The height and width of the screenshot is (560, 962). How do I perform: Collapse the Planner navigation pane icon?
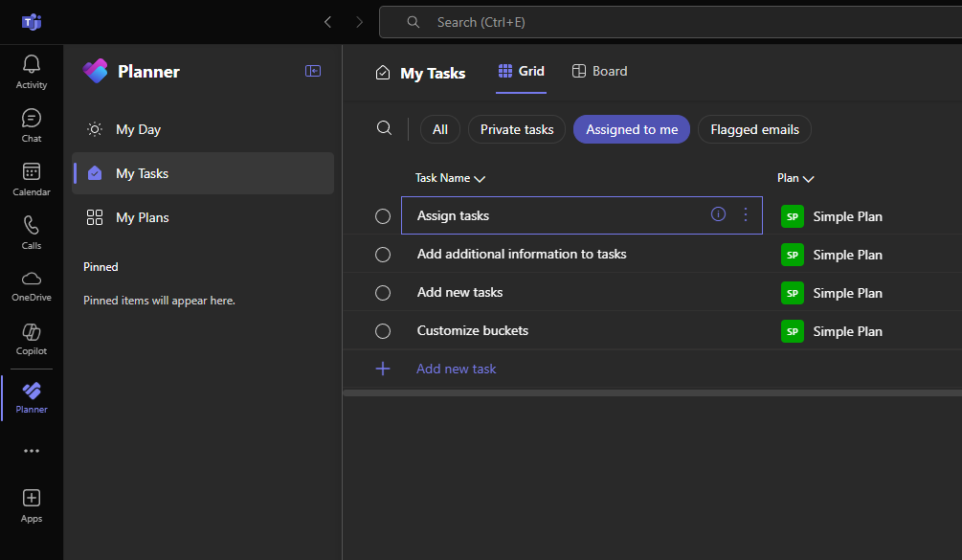pyautogui.click(x=313, y=71)
